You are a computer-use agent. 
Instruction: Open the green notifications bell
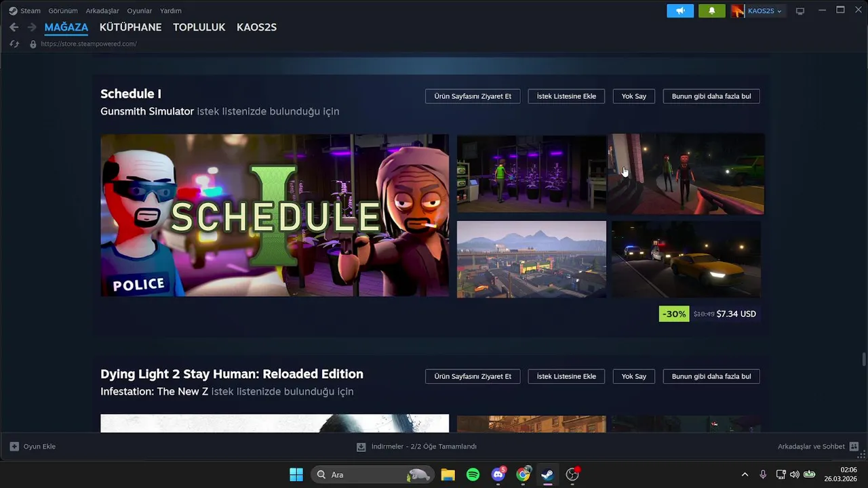(711, 11)
